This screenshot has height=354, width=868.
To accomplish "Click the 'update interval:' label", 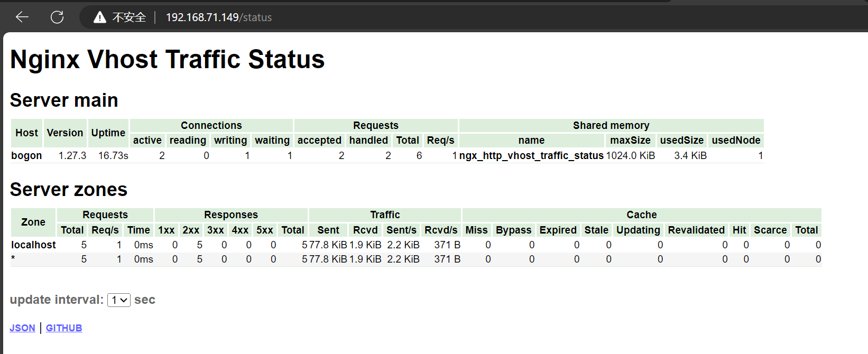I will tap(57, 300).
